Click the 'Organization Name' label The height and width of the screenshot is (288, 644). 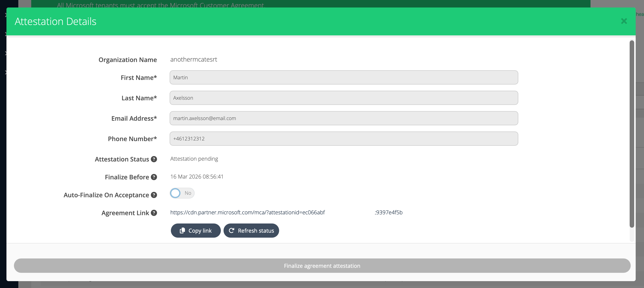point(128,60)
